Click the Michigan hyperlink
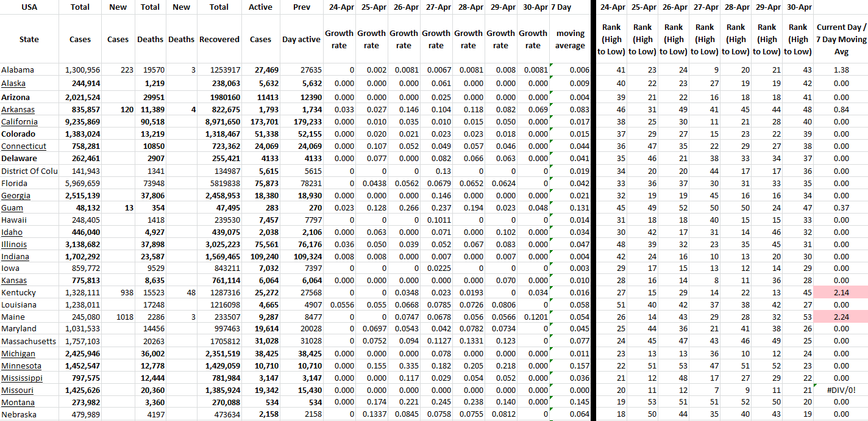 [x=18, y=353]
